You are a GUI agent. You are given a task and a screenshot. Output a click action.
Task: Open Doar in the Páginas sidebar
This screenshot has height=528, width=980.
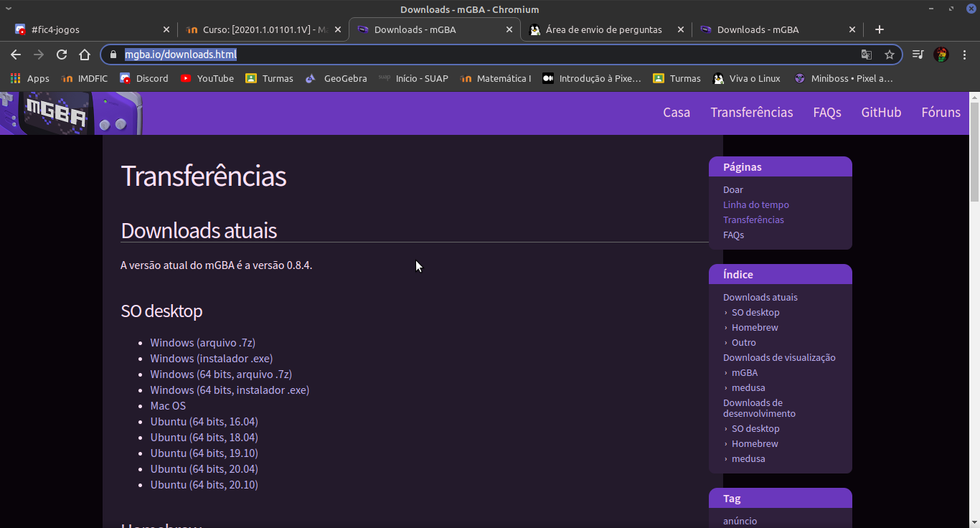pos(733,190)
